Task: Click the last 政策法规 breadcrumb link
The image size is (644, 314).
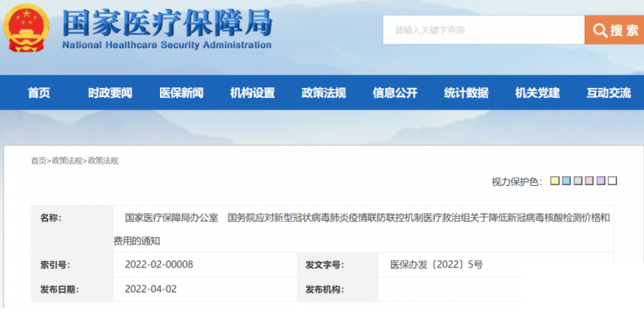Action: [103, 161]
